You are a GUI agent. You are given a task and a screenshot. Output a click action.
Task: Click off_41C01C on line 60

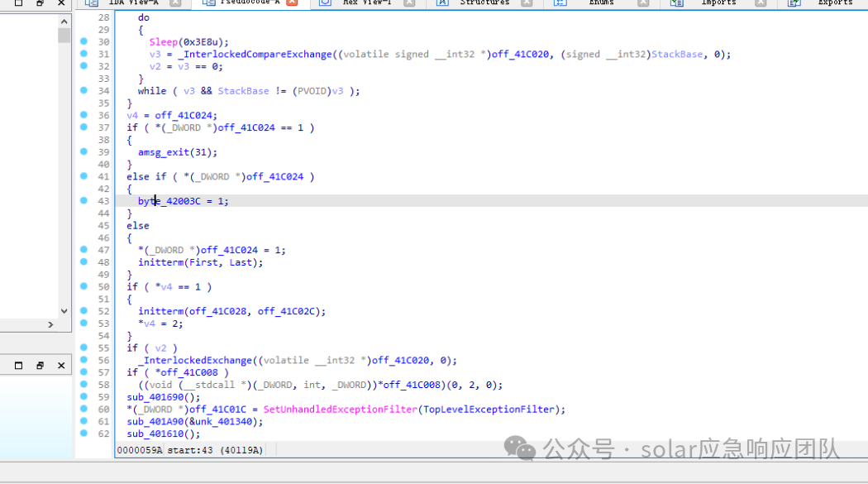pyautogui.click(x=217, y=410)
